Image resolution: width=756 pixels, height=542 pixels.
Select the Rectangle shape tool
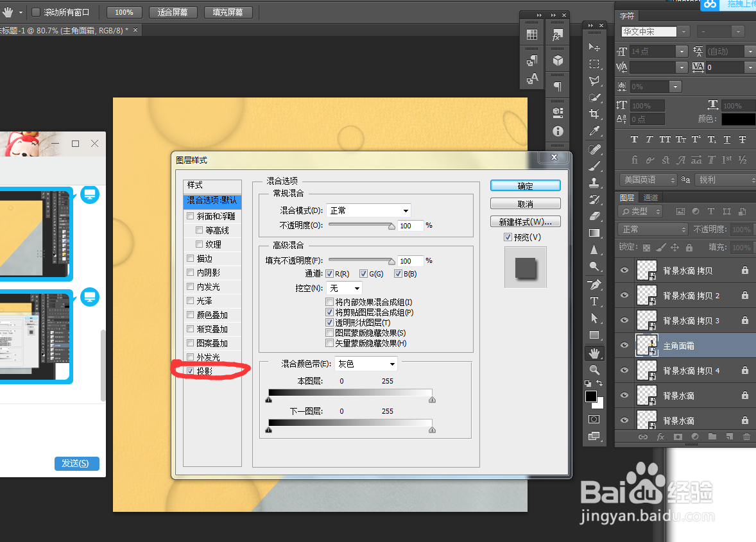[x=594, y=335]
